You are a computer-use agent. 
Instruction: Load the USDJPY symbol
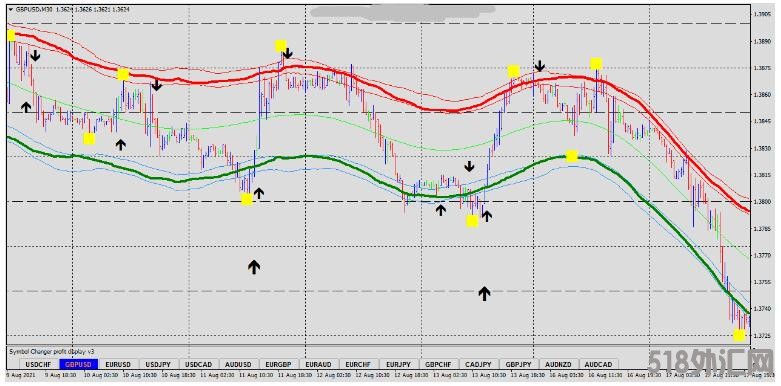[158, 364]
